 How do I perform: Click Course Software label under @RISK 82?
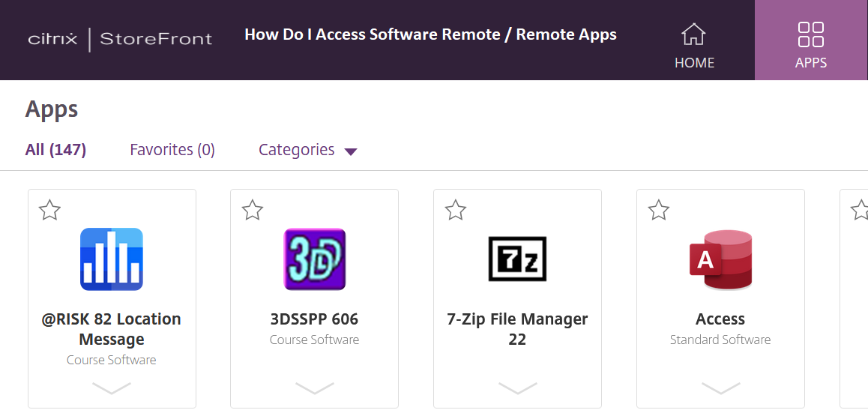click(111, 360)
